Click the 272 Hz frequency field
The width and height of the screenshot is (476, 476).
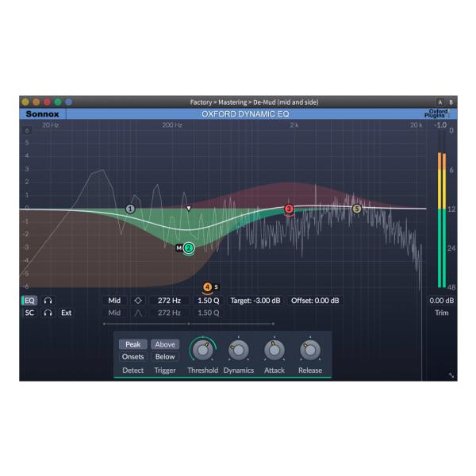point(170,301)
